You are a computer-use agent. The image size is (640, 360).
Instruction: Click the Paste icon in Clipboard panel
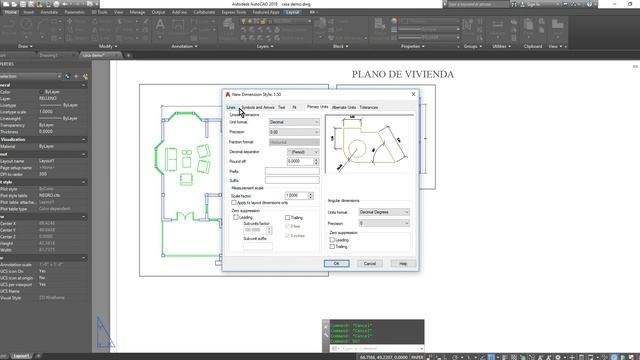tap(528, 25)
